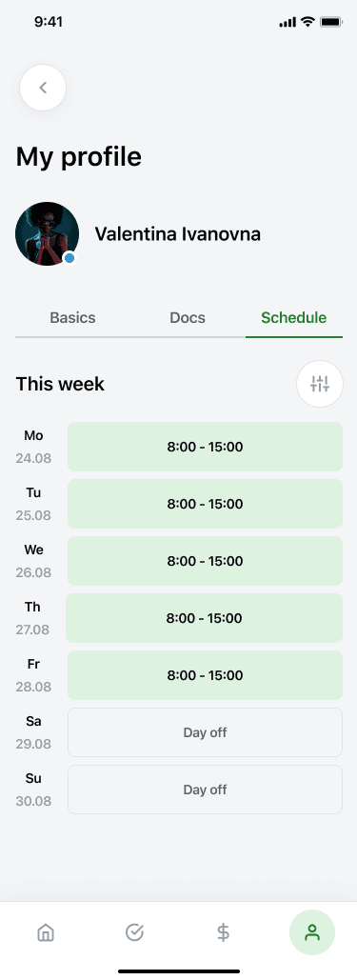Tap Valentina Ivanovna's profile photo

point(47,233)
